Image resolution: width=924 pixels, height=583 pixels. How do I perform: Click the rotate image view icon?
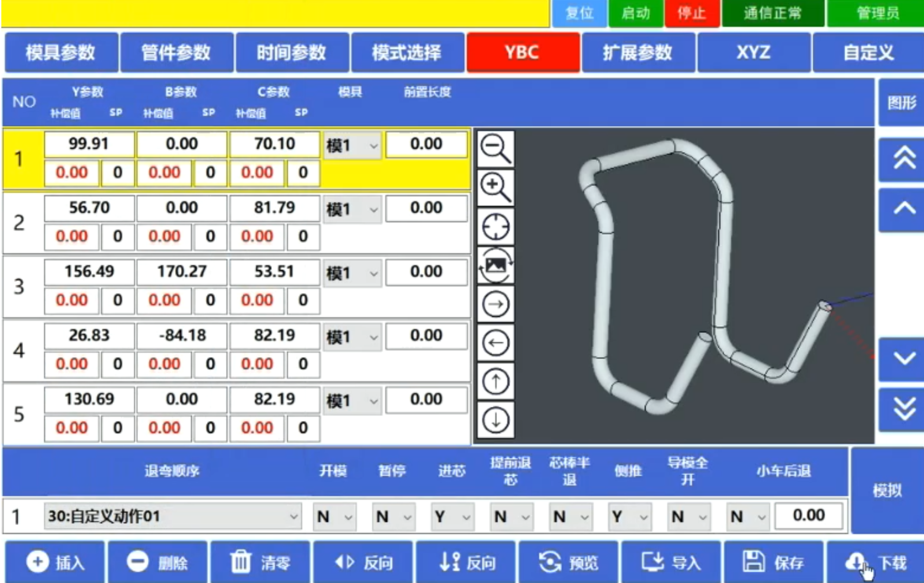click(495, 265)
